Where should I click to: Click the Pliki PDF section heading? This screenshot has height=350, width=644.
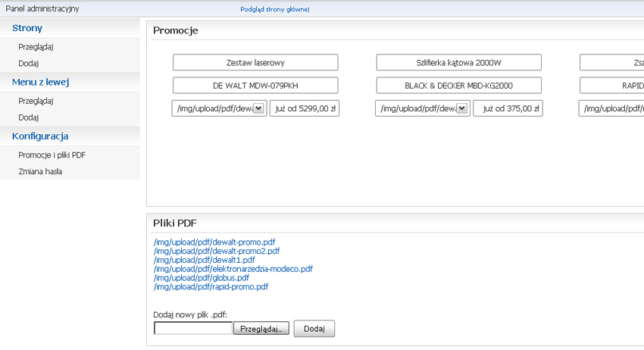coord(174,223)
